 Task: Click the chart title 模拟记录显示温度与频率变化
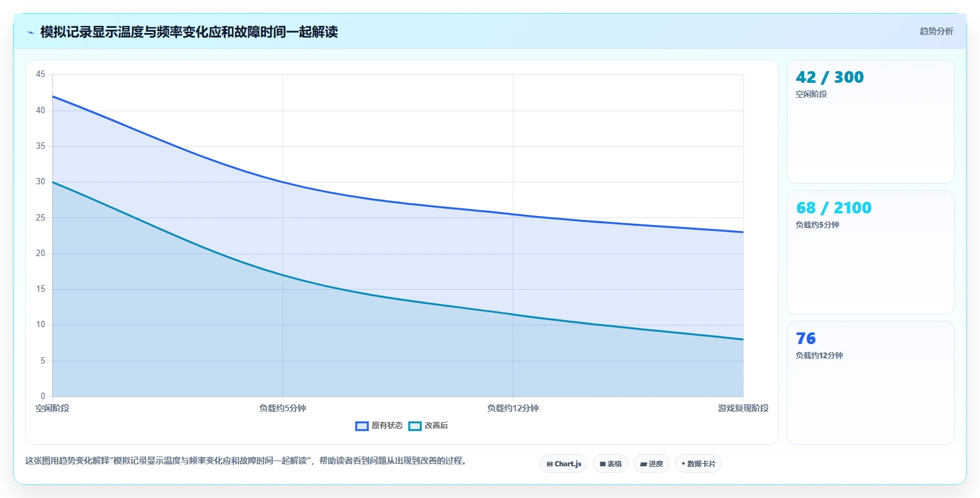coord(189,32)
